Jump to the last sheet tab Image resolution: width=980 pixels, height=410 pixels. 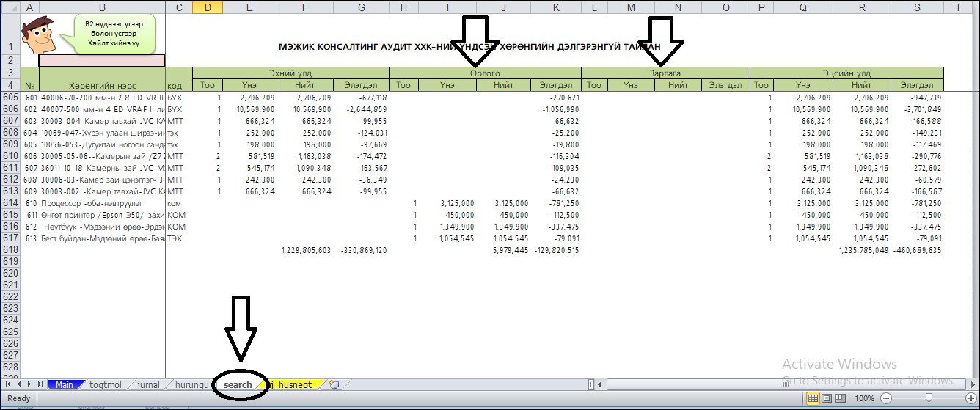pyautogui.click(x=40, y=384)
